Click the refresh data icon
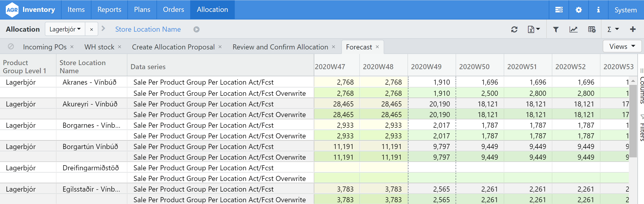 [514, 29]
